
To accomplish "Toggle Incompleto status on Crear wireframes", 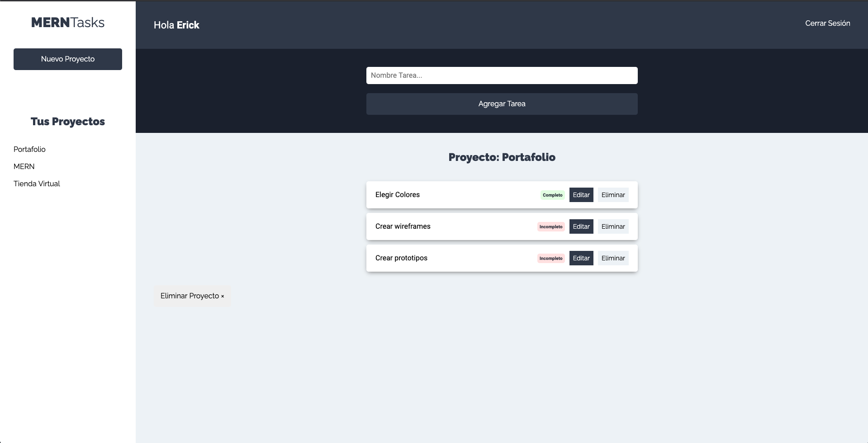I will [x=551, y=227].
